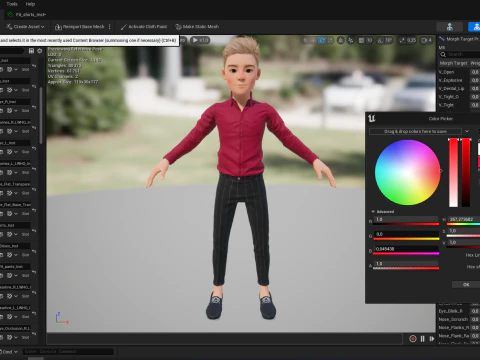Click the Morph Target Previewer tab
The image size is (480, 360).
[459, 39]
